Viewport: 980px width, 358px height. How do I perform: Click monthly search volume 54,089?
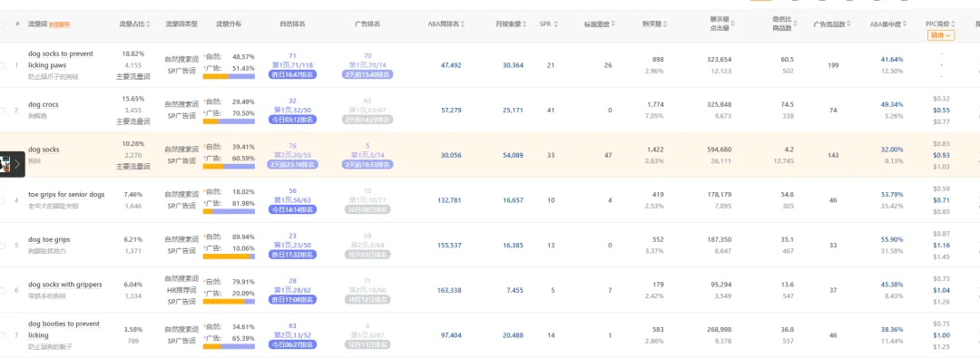[x=513, y=156]
